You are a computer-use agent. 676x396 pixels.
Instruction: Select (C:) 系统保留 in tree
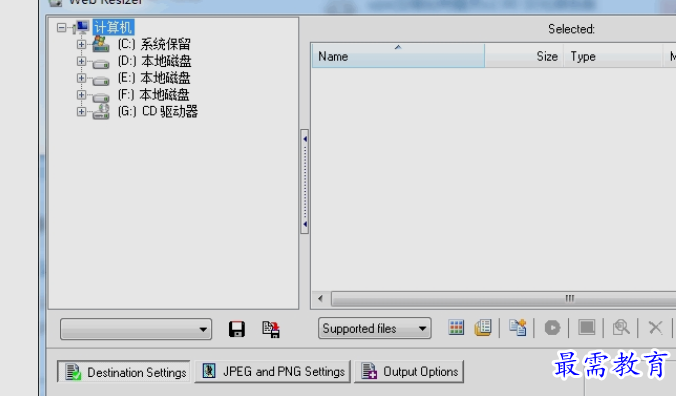point(154,44)
